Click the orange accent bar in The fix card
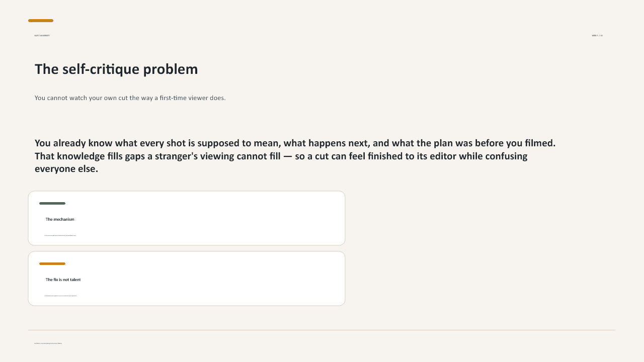Screen dimensions: 644x362 tap(52, 264)
